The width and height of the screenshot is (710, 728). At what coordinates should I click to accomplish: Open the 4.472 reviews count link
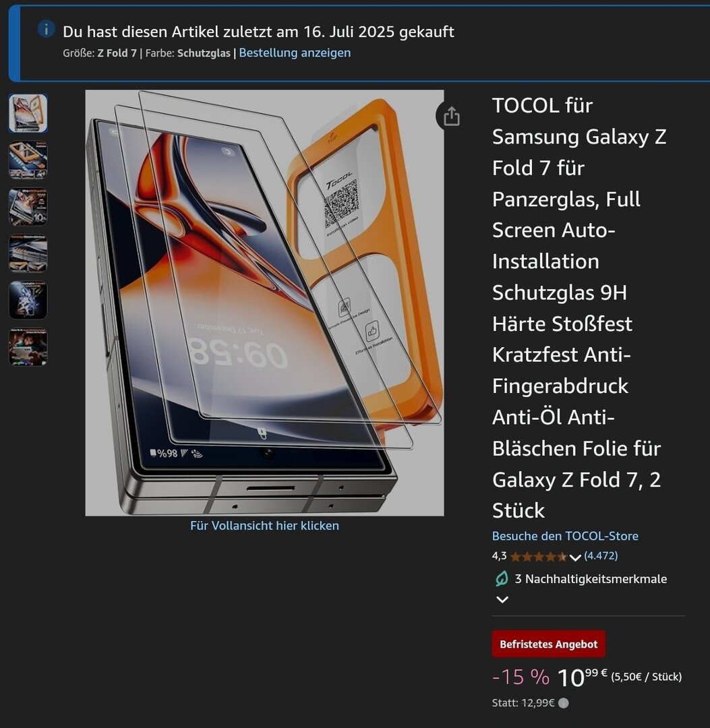[x=601, y=555]
